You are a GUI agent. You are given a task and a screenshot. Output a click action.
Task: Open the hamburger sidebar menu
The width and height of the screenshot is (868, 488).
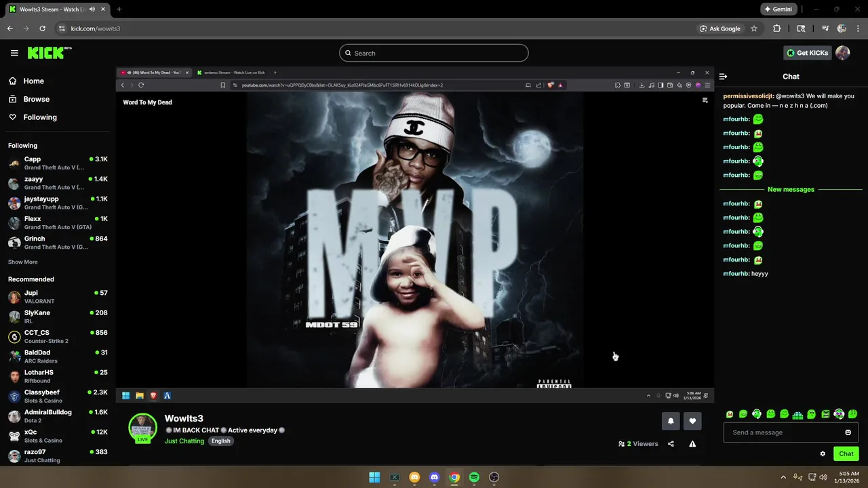click(14, 53)
